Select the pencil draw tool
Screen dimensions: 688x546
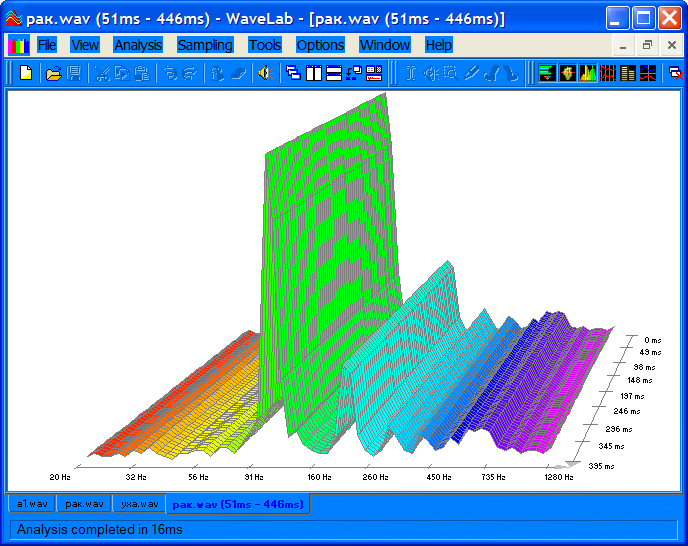coord(471,73)
